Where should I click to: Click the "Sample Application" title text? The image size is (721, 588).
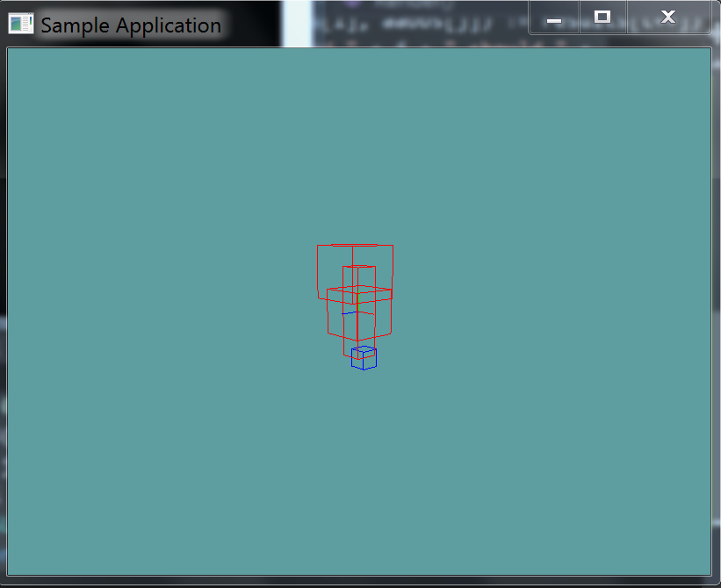131,25
